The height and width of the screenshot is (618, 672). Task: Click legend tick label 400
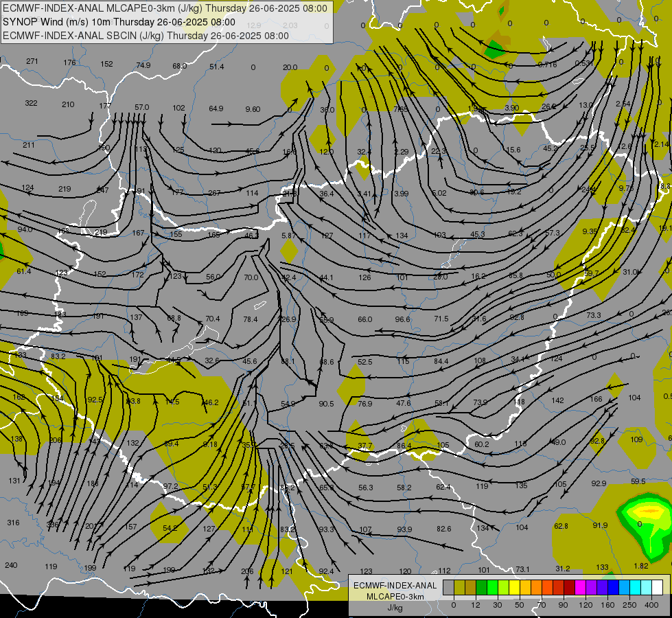(x=651, y=605)
